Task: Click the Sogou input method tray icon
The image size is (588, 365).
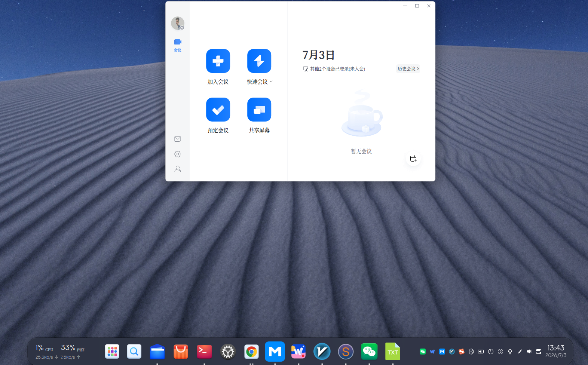Action: [x=462, y=352]
